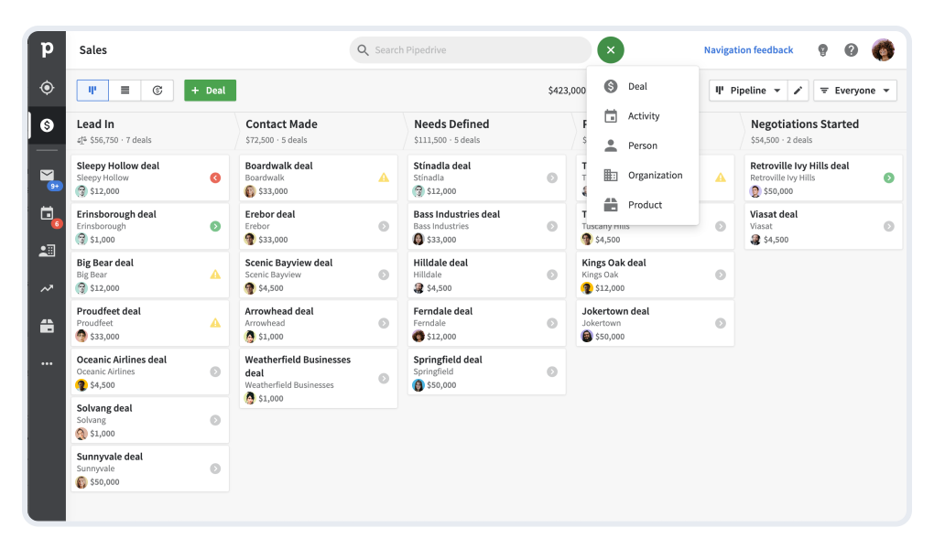
Task: Click the activity arrow on Jokertown deal
Action: click(x=721, y=323)
